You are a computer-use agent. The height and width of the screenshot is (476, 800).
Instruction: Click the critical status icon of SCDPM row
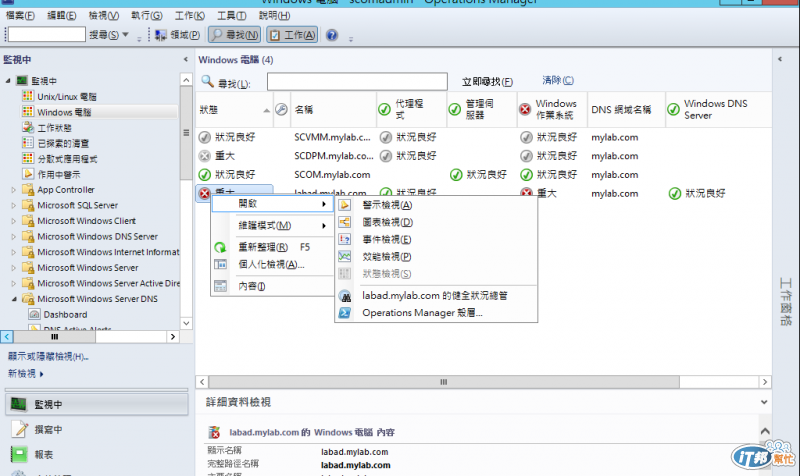coord(205,156)
